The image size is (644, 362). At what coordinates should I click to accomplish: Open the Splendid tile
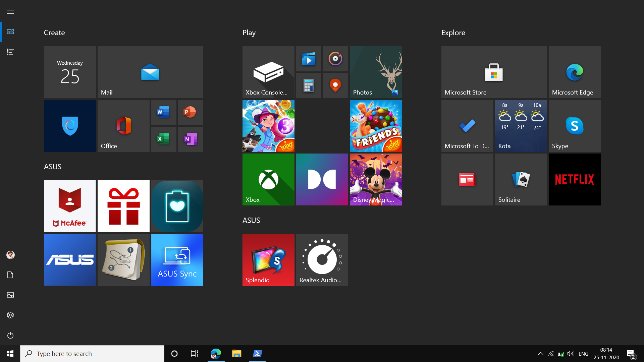268,260
